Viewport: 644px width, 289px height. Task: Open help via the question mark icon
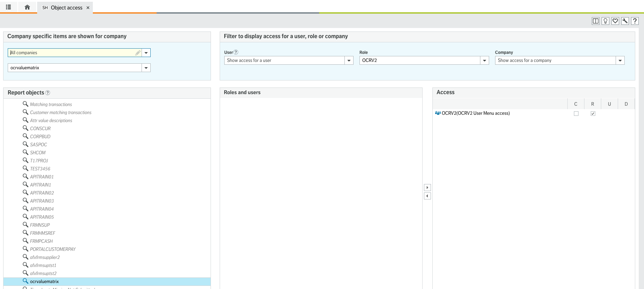tap(635, 21)
